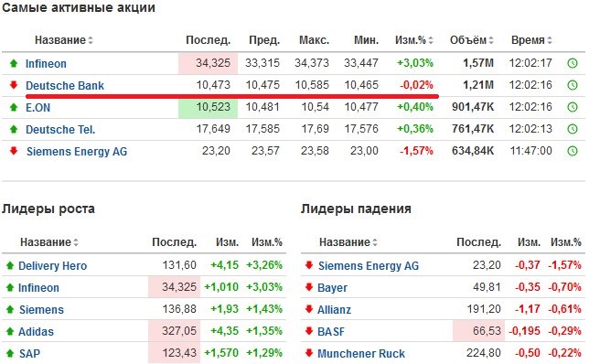Open Munchener Ruck stock page
Screen dimensions: 589x364
click(x=361, y=354)
